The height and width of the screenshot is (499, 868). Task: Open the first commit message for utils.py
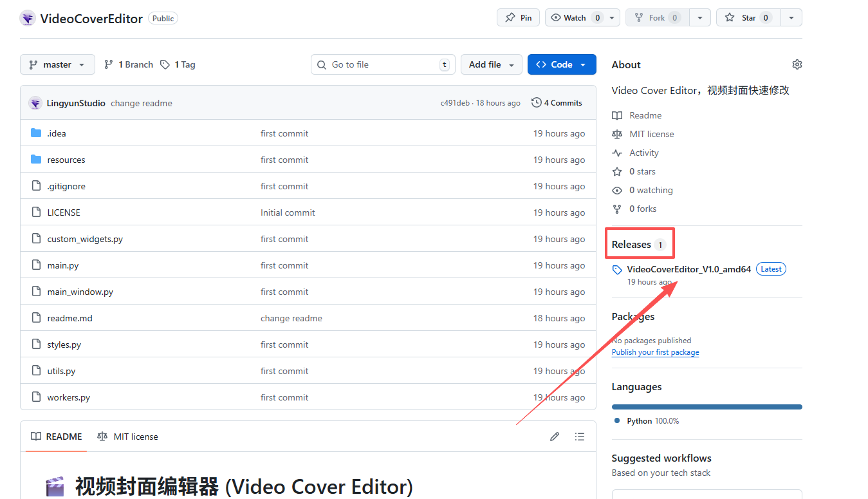tap(284, 371)
